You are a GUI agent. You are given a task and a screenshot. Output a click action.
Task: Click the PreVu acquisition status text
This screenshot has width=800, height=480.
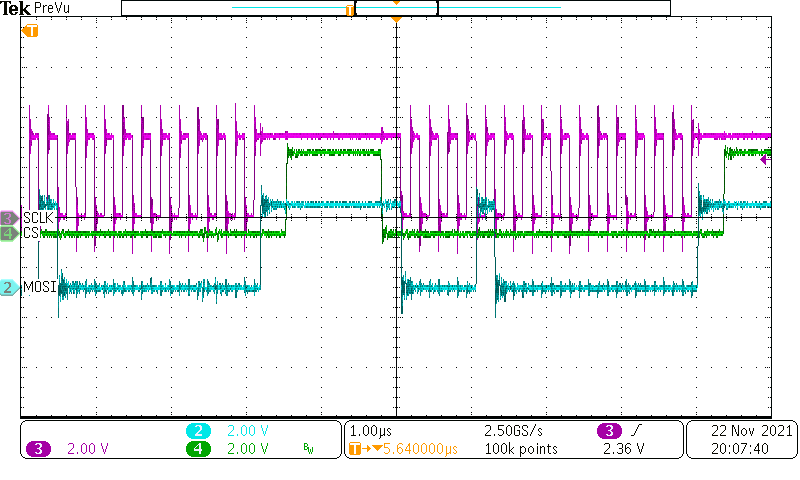tap(52, 8)
